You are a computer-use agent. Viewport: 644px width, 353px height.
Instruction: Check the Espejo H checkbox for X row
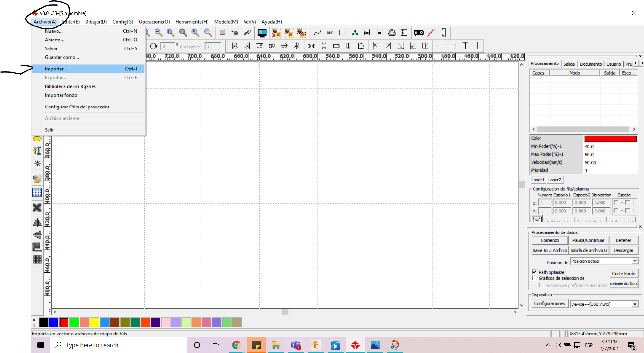coord(616,202)
